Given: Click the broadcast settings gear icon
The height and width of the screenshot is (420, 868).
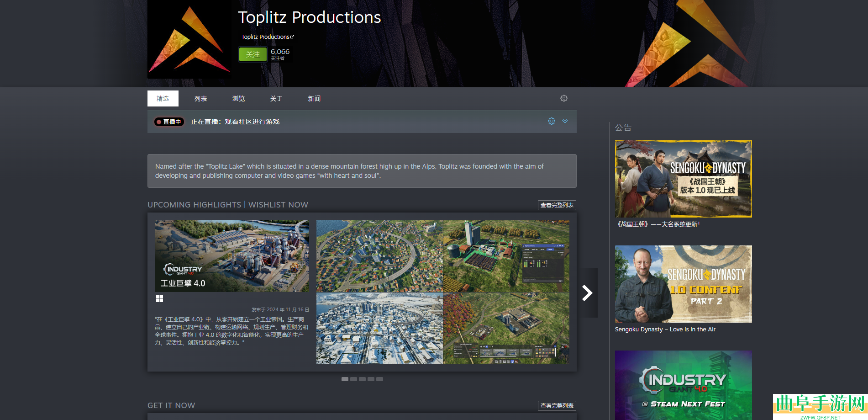Looking at the screenshot, I should click(552, 121).
